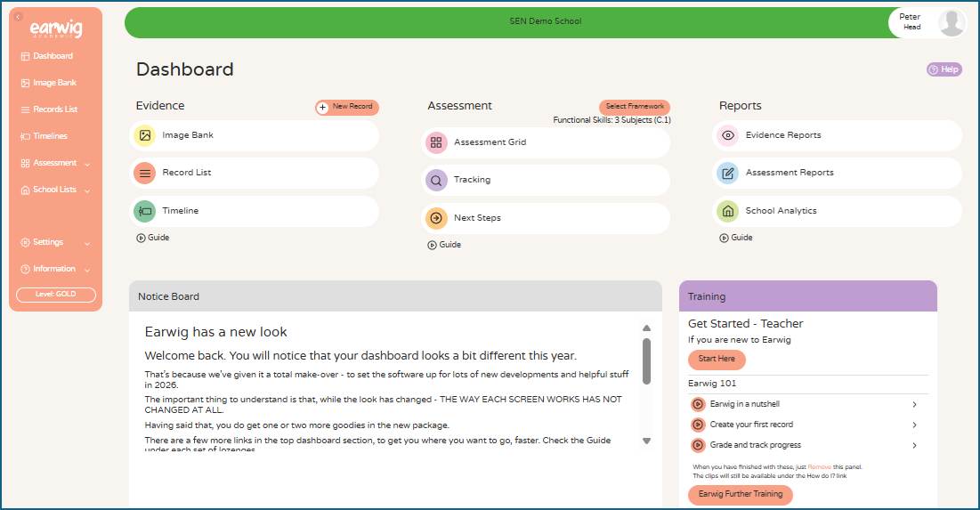Open the purple Help button

(944, 69)
